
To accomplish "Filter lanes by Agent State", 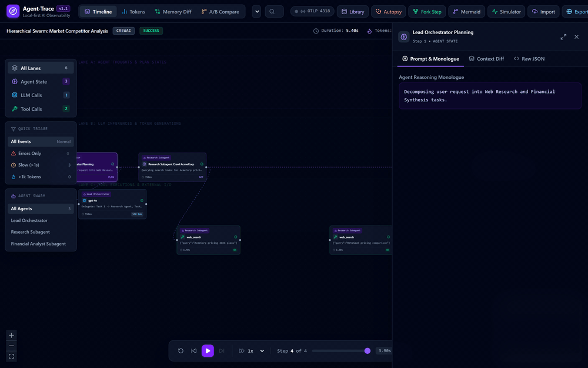I will (41, 81).
